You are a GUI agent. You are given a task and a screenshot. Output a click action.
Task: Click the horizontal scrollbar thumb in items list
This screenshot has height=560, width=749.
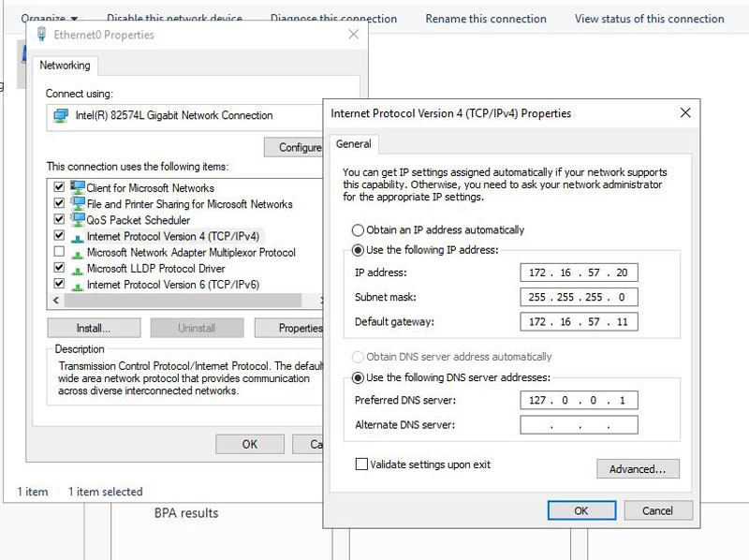183,300
